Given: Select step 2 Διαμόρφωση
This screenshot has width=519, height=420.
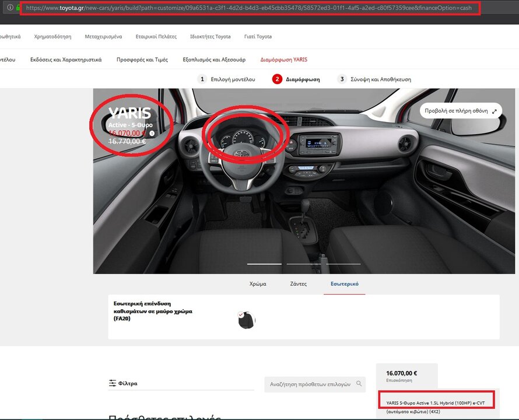Looking at the screenshot, I should click(x=296, y=79).
